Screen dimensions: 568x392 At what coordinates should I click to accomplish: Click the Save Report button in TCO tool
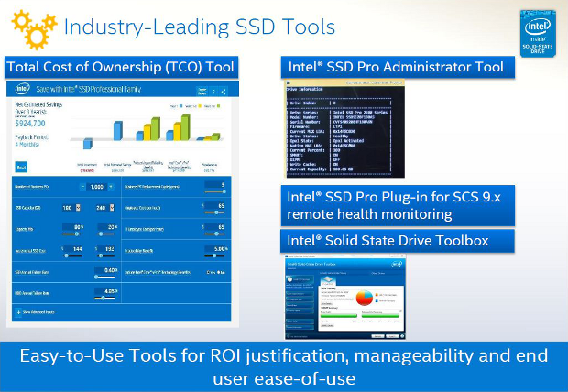pyautogui.click(x=202, y=91)
